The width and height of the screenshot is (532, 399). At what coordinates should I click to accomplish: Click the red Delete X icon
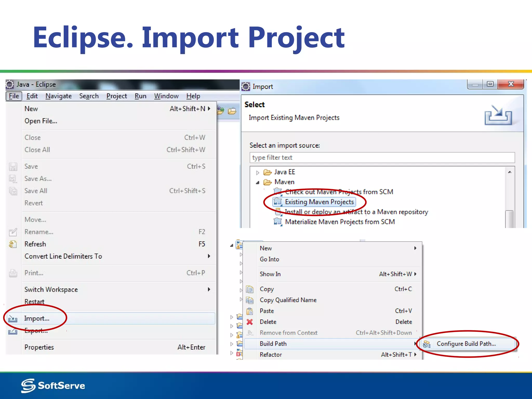point(250,322)
